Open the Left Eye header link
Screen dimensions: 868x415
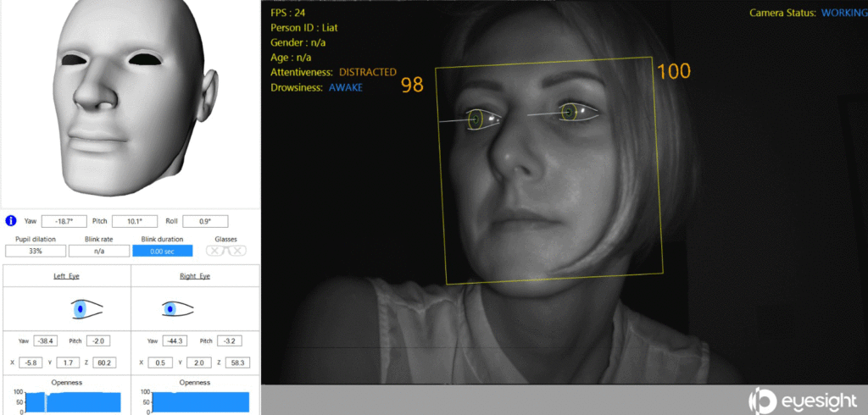pos(67,276)
